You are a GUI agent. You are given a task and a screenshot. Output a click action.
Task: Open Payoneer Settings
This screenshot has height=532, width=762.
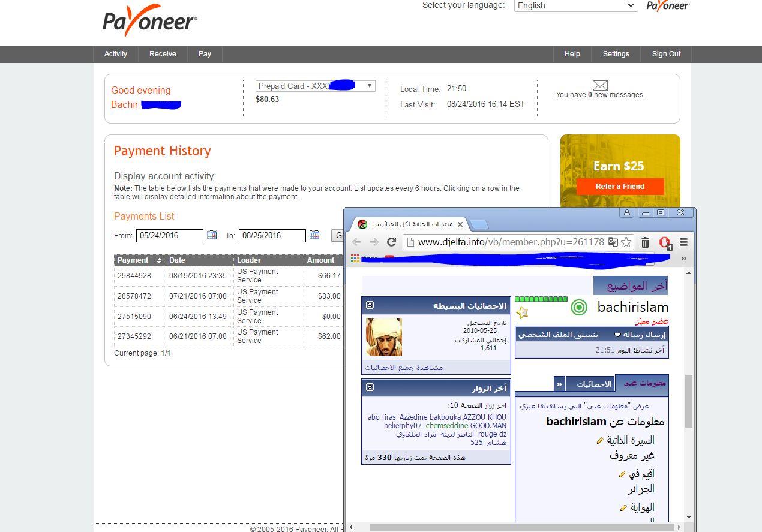616,54
